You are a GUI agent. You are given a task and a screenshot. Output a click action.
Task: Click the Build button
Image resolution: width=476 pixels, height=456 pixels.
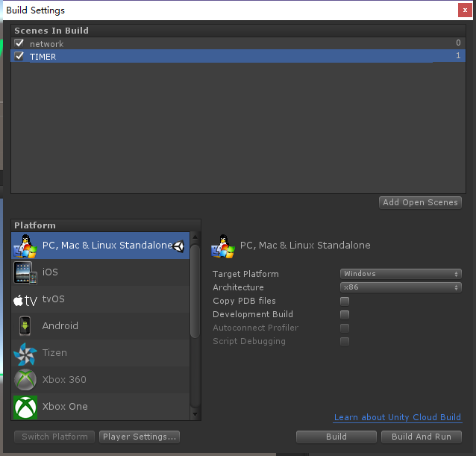click(x=336, y=437)
